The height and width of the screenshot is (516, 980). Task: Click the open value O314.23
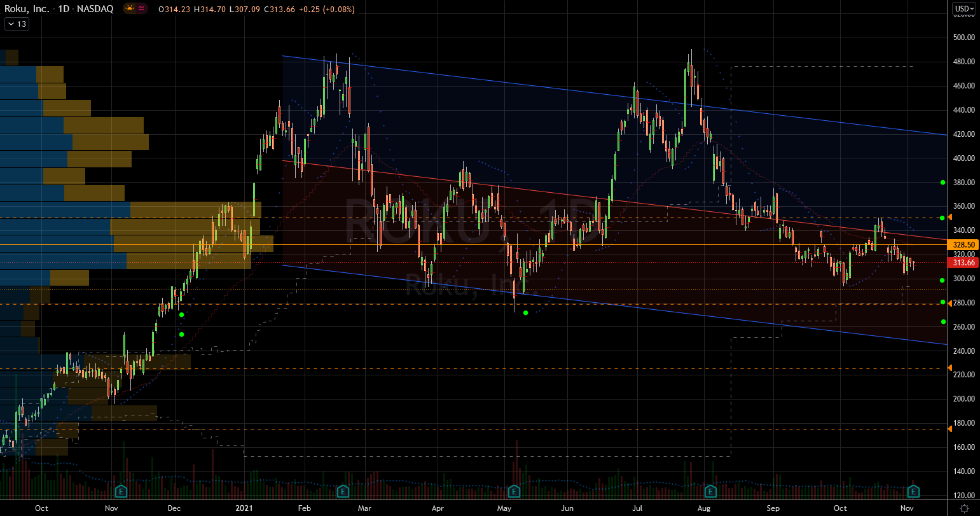(176, 10)
